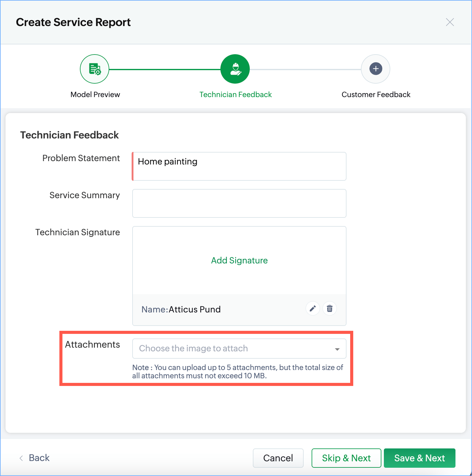Click the Technician Feedback step label

click(x=236, y=95)
